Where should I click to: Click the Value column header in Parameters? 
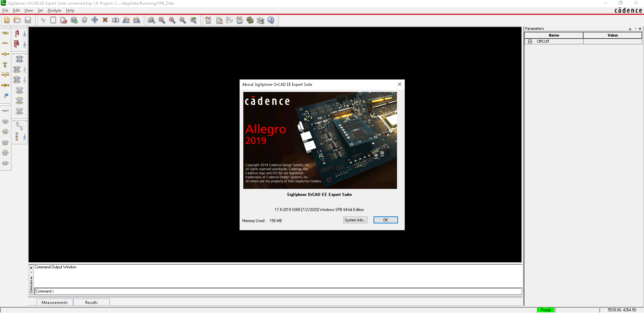tap(612, 35)
